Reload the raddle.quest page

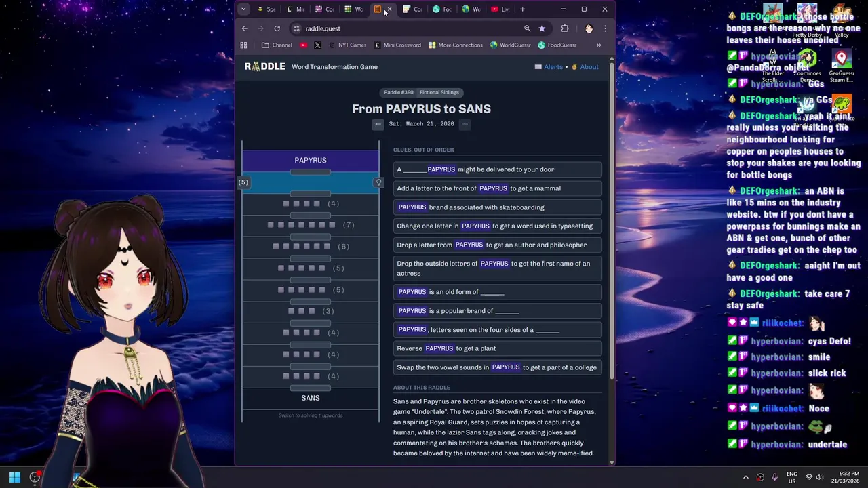pos(277,28)
